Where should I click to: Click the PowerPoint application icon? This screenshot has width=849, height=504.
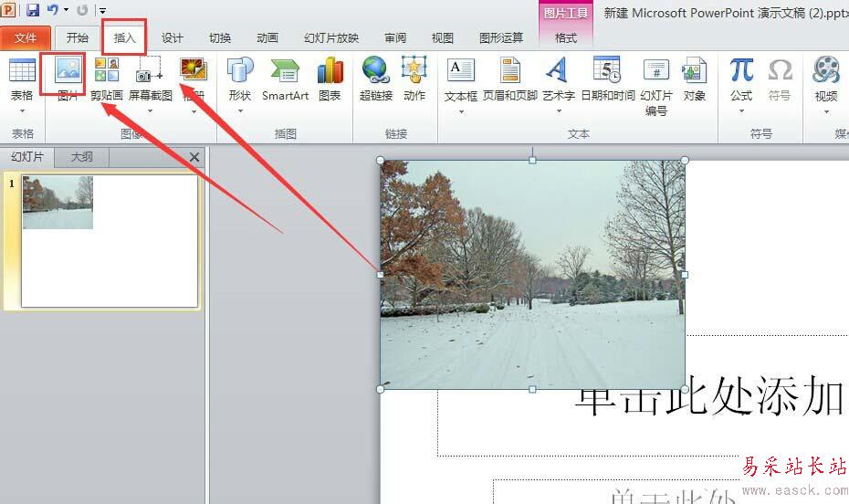tap(8, 9)
